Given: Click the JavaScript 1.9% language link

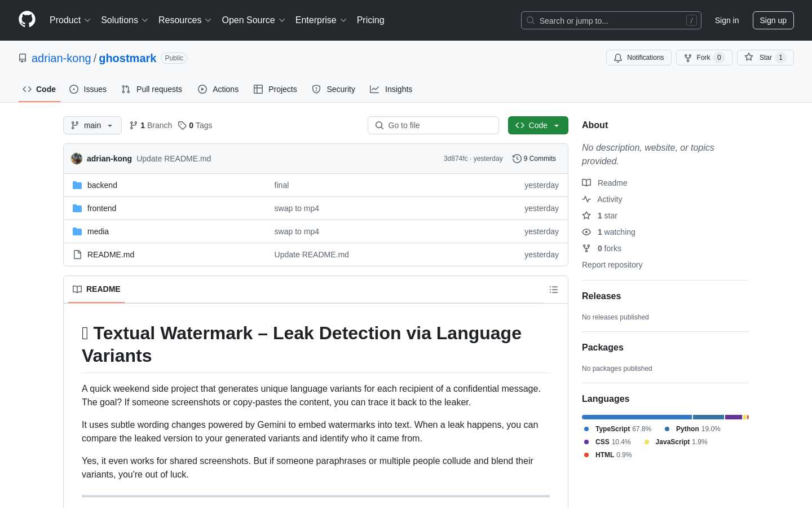Looking at the screenshot, I should tap(676, 442).
